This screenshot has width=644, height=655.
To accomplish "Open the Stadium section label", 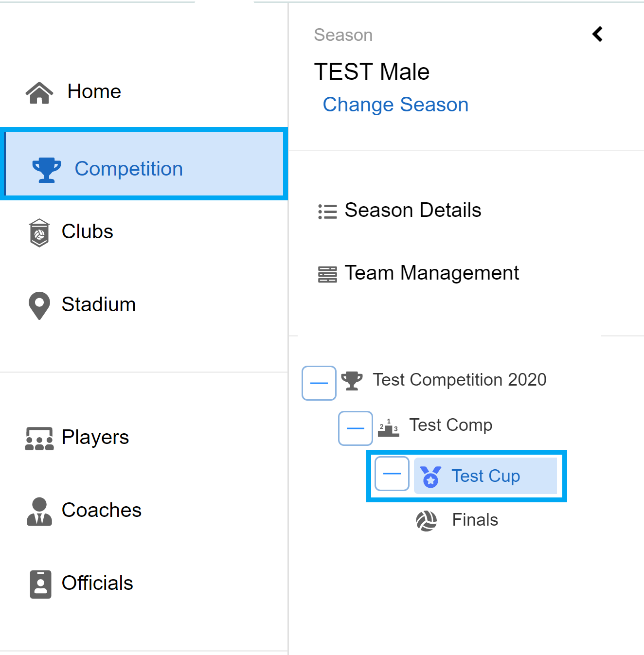I will (x=99, y=304).
